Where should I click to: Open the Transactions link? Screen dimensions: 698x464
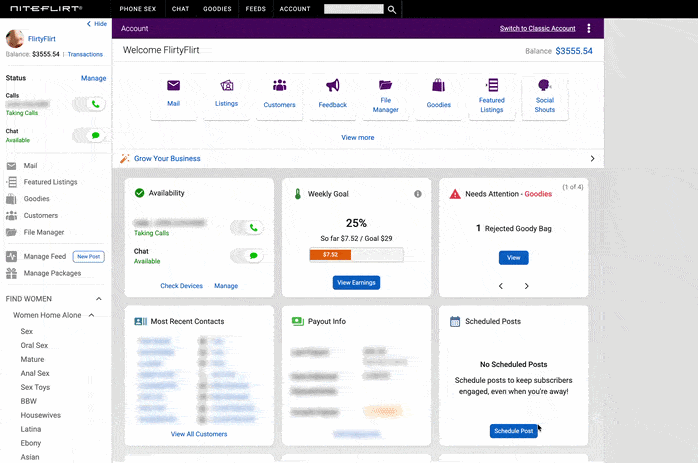(85, 54)
